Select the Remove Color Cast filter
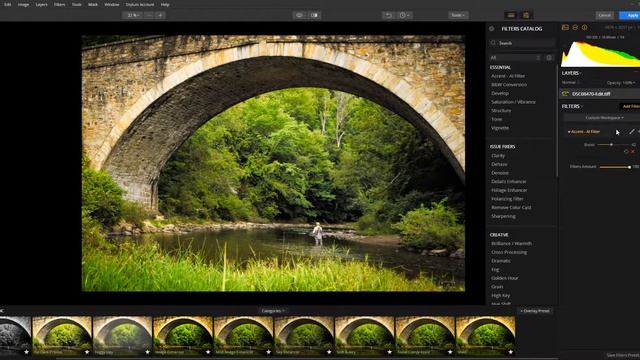 coord(511,207)
